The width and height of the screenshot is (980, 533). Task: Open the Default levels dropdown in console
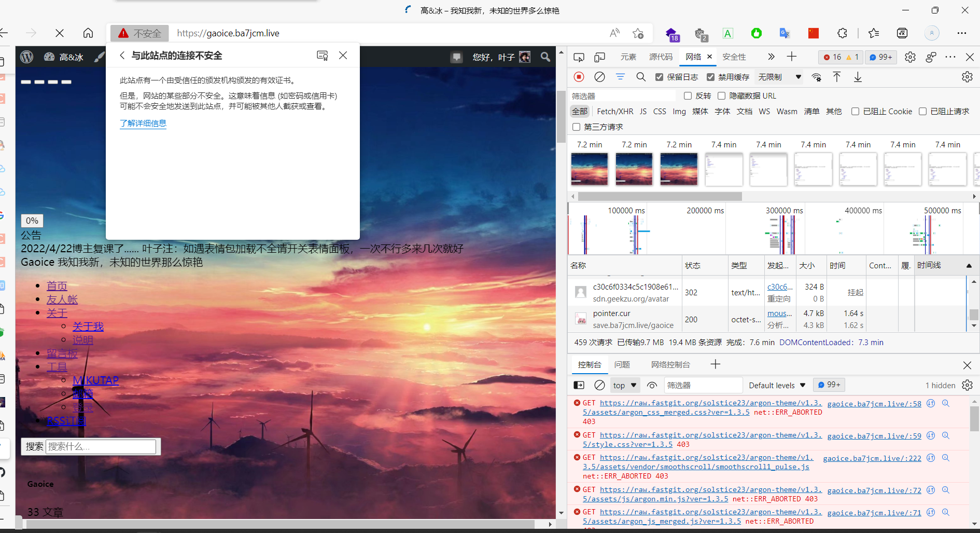[776, 385]
